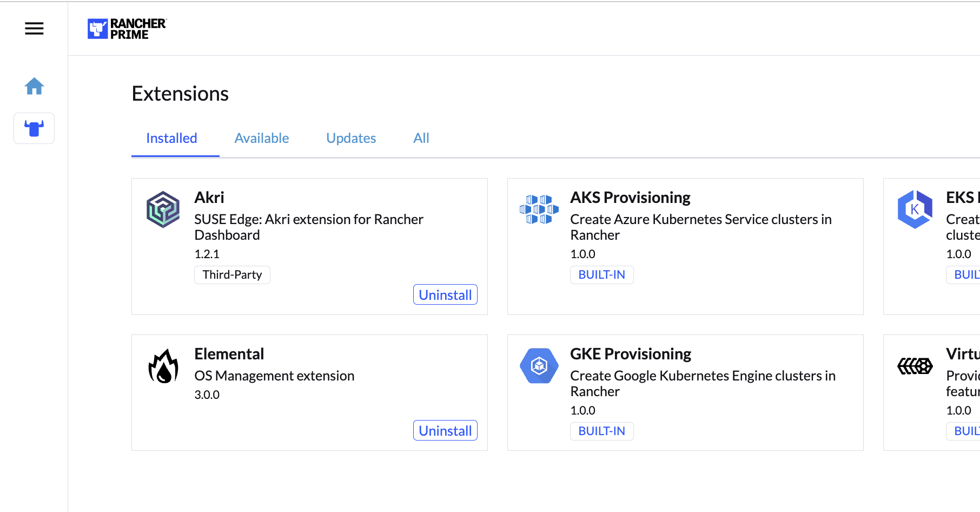This screenshot has height=512, width=980.
Task: Click the BUILT-IN badge on AKS Provisioning
Action: [x=601, y=275]
